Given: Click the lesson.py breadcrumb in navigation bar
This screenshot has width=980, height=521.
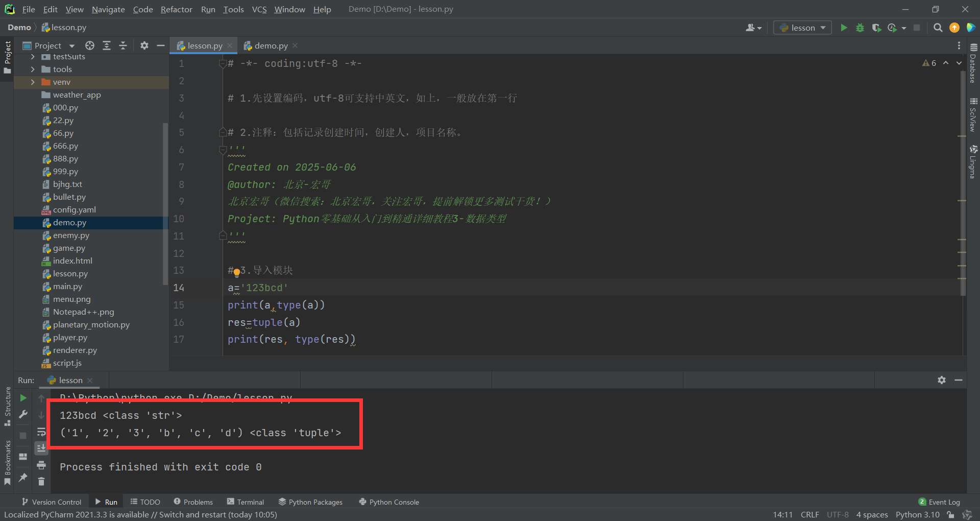Looking at the screenshot, I should (64, 28).
